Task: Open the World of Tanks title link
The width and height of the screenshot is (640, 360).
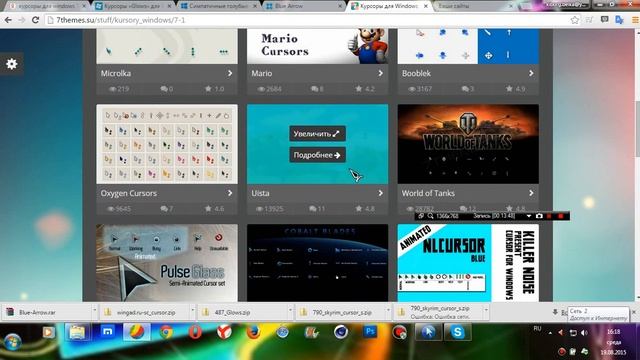Action: click(x=428, y=193)
